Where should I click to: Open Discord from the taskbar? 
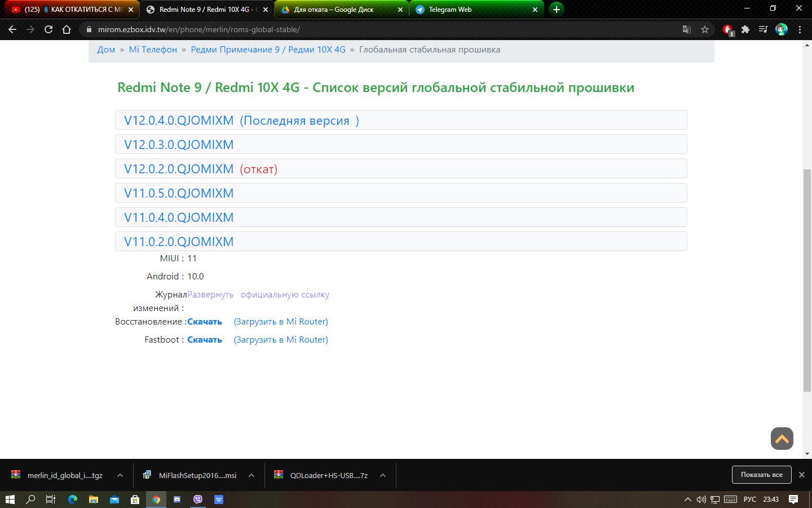(177, 500)
